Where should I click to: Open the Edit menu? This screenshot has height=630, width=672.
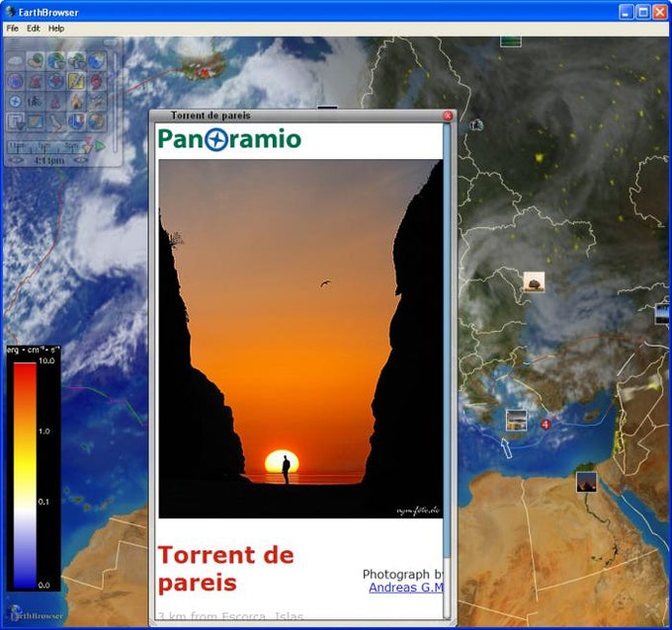click(x=33, y=29)
